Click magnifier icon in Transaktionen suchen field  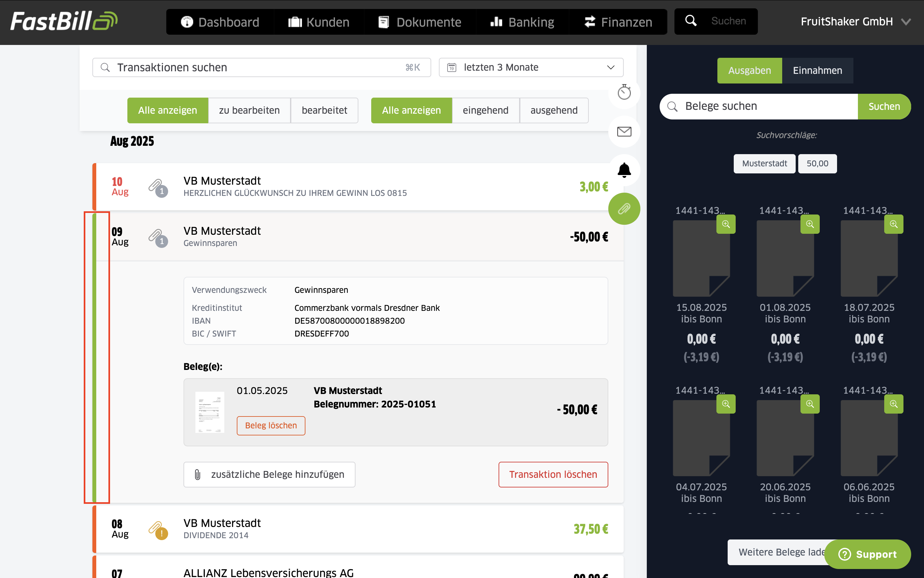[105, 68]
